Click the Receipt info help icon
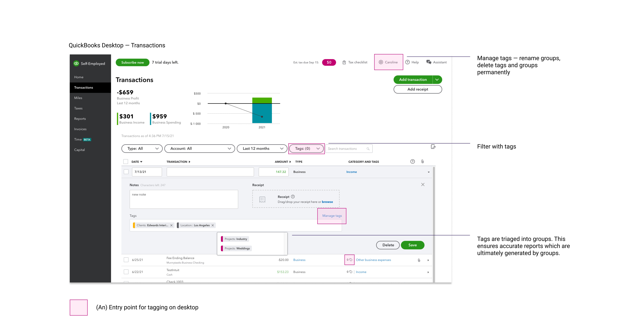Screen dimensions: 644x335 (293, 197)
